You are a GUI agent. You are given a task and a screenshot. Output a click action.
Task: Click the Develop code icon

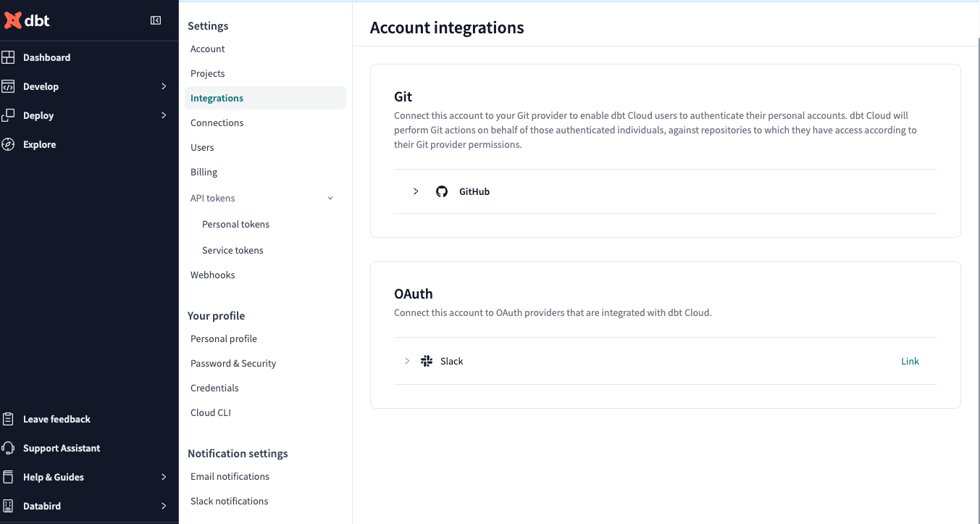click(8, 86)
